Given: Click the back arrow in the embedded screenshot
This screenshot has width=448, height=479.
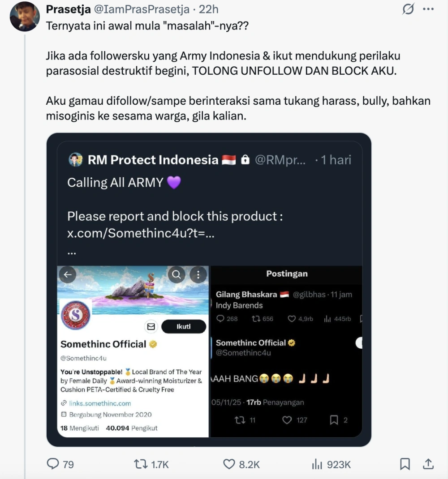Looking at the screenshot, I should [68, 274].
